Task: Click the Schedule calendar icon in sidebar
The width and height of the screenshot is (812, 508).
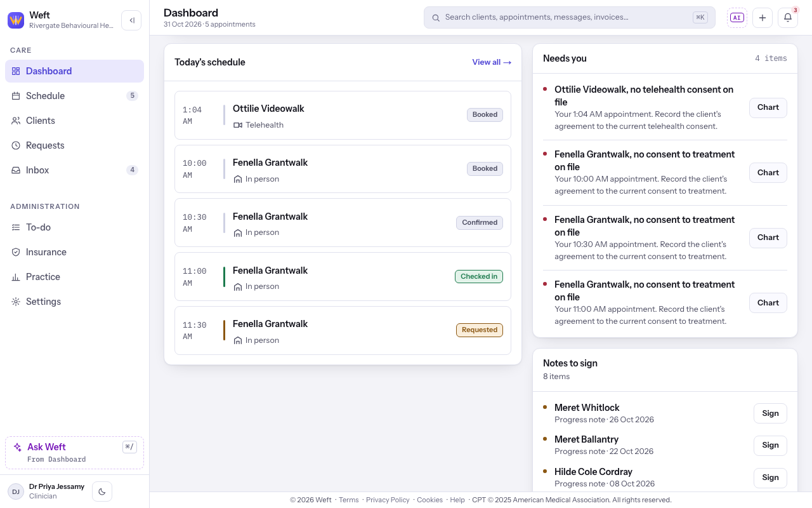Action: coord(16,96)
